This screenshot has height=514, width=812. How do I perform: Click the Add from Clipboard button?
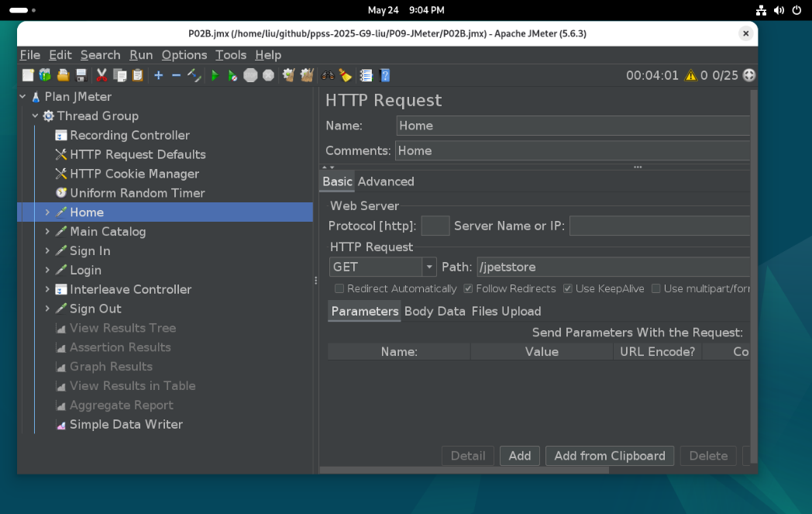pos(609,456)
